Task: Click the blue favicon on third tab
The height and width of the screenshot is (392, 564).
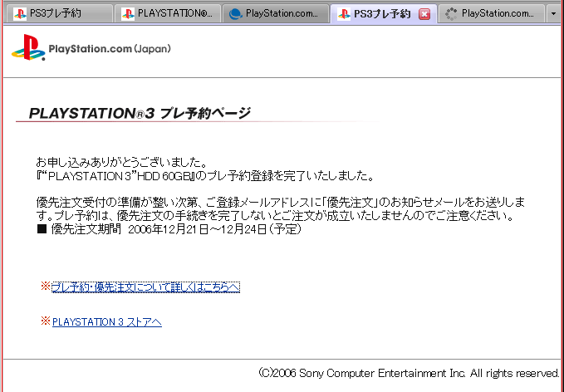Action: click(236, 14)
